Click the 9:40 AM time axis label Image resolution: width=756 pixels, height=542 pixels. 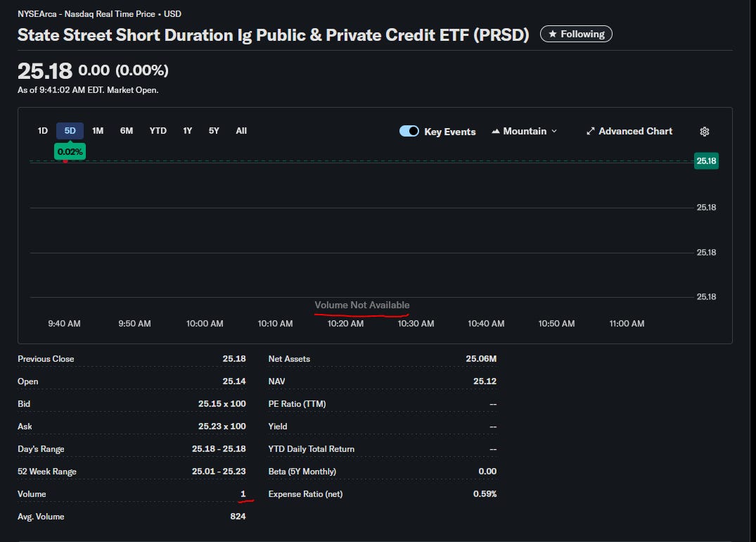coord(64,323)
